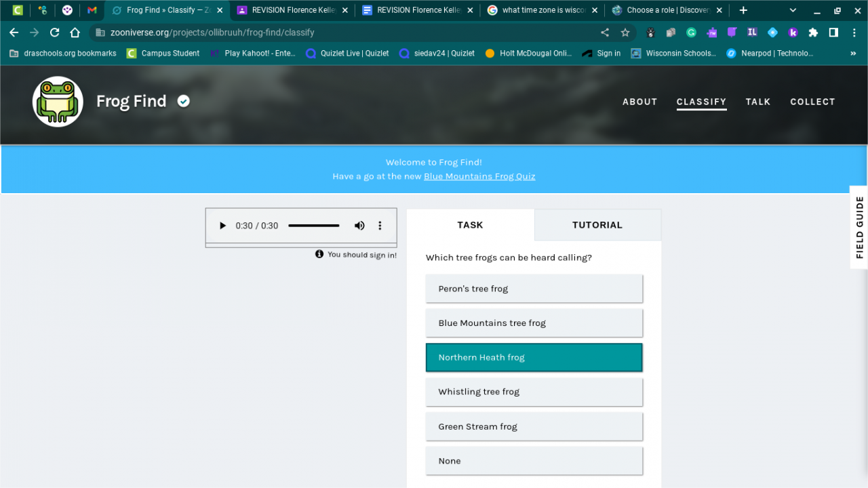The height and width of the screenshot is (488, 868).
Task: Open the Blue Mountains Frog Quiz link
Action: pyautogui.click(x=479, y=176)
